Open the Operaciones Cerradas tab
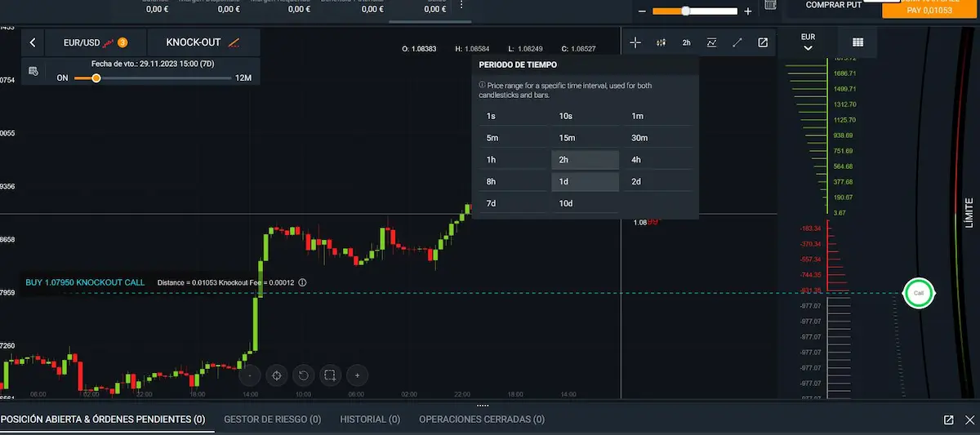This screenshot has width=980, height=435. (x=481, y=419)
